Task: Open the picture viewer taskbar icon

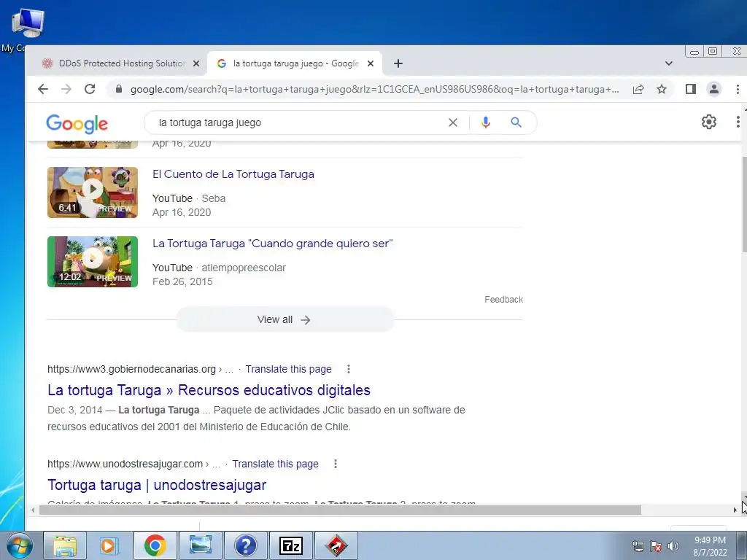Action: [x=201, y=545]
